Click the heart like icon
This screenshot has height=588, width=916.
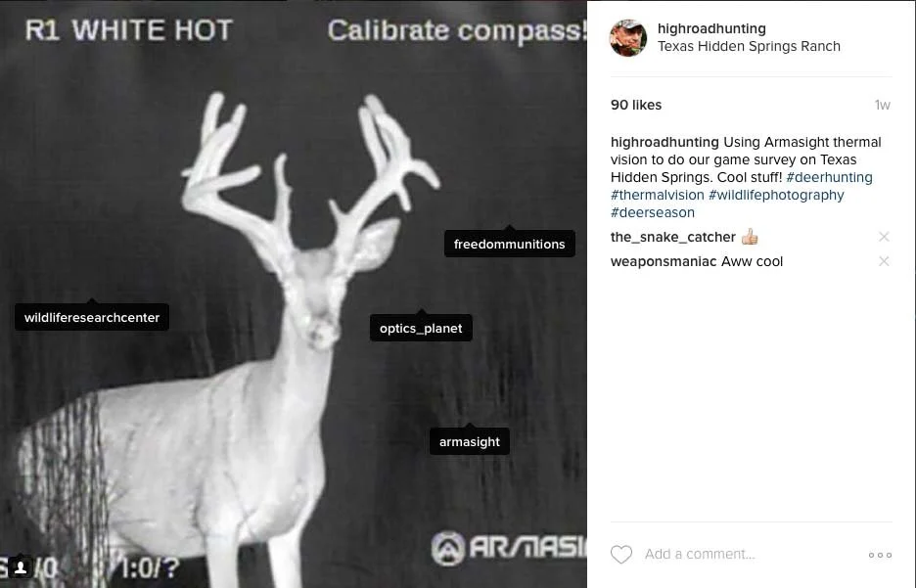click(x=621, y=554)
